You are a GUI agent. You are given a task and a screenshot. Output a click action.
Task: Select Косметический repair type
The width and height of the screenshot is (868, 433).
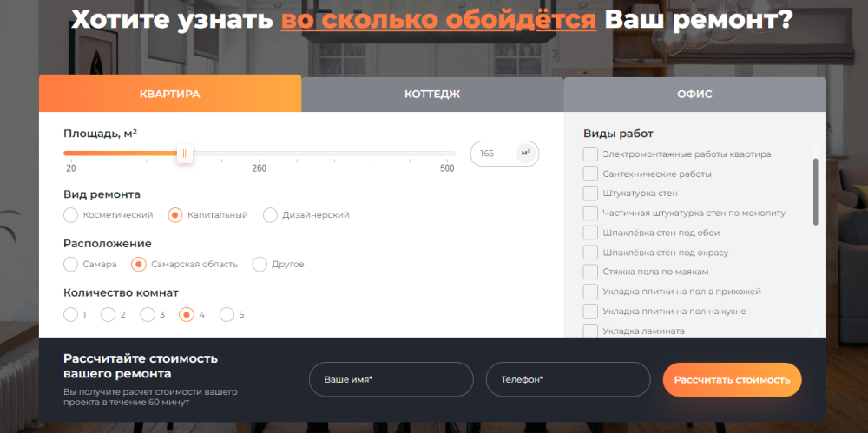point(71,214)
